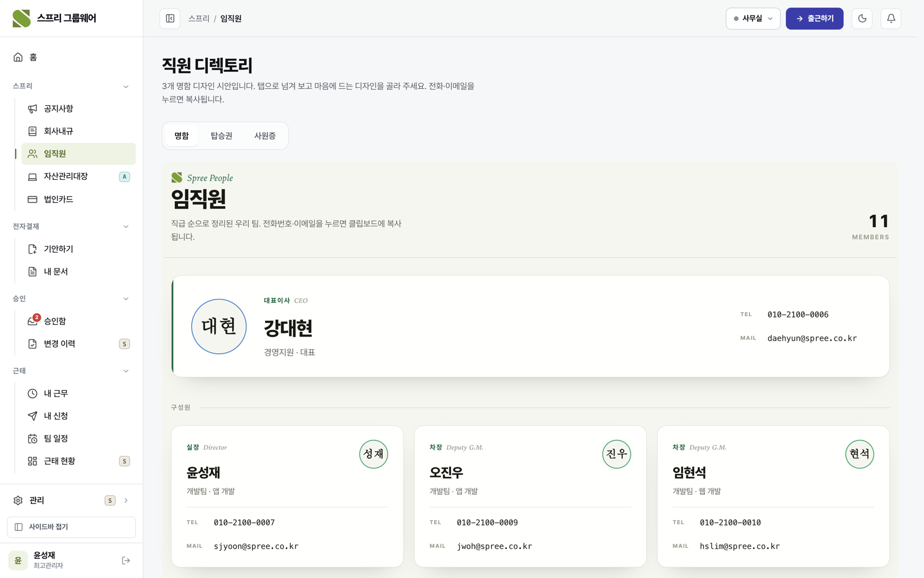924x578 pixels.
Task: Open the 사무실 status dropdown
Action: coord(753,18)
